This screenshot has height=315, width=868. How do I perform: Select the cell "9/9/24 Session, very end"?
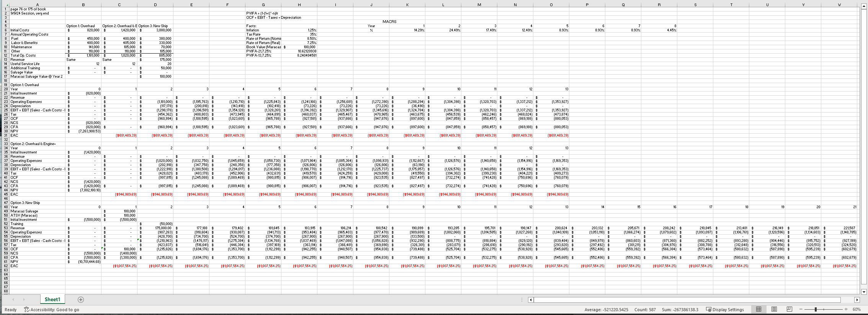[x=38, y=13]
